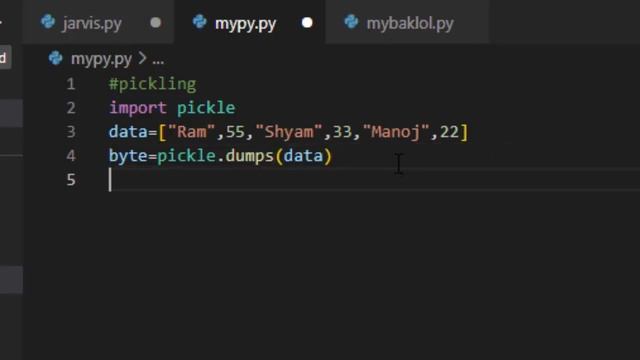Viewport: 640px width, 360px height.
Task: Click the dumps method call on line 4
Action: [x=249, y=156]
